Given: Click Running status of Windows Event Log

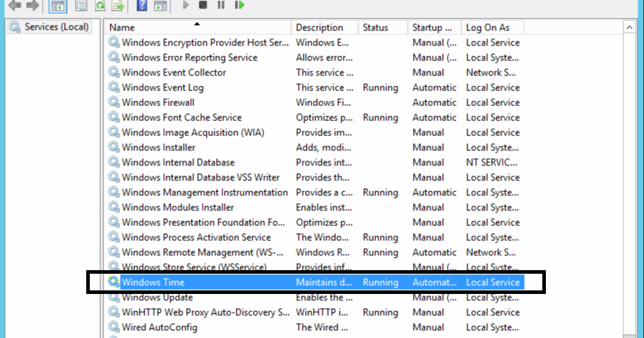Looking at the screenshot, I should [x=381, y=87].
